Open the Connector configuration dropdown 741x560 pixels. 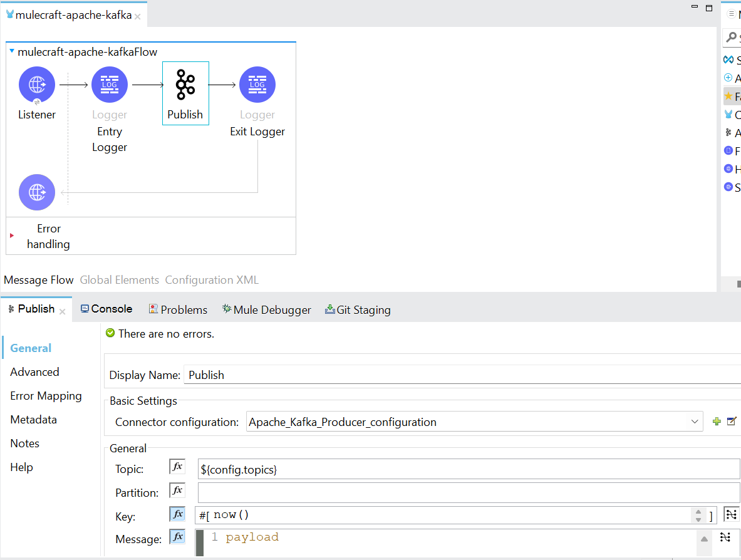pyautogui.click(x=694, y=422)
